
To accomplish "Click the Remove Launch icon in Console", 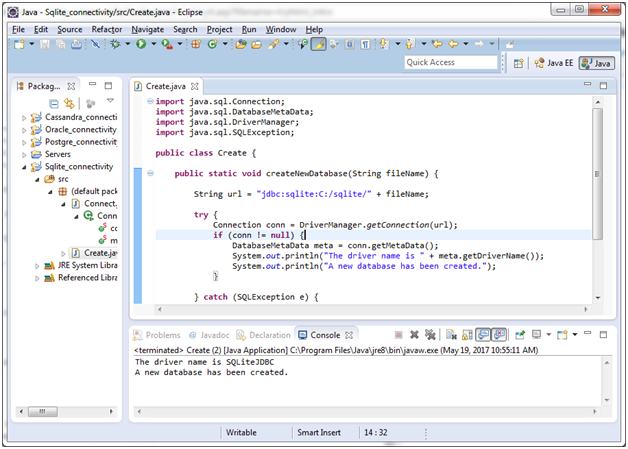I will (414, 334).
